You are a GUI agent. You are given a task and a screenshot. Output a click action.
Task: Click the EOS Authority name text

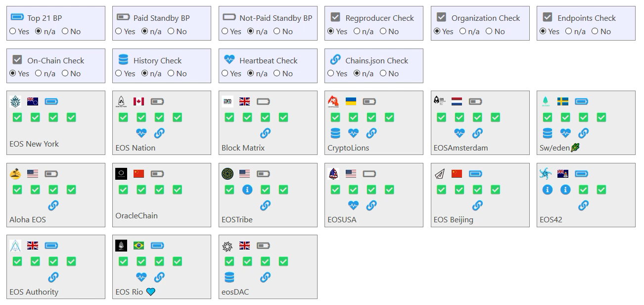point(34,292)
